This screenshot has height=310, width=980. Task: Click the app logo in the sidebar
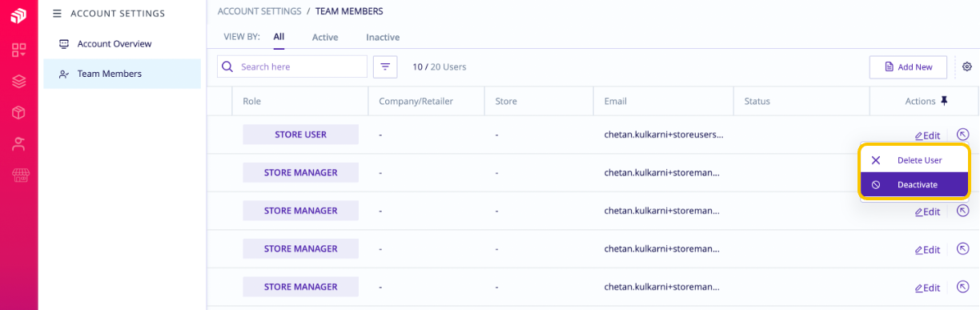[18, 15]
